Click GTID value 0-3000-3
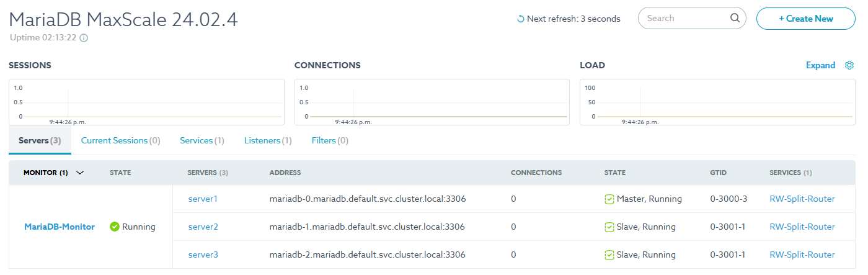 coord(728,199)
